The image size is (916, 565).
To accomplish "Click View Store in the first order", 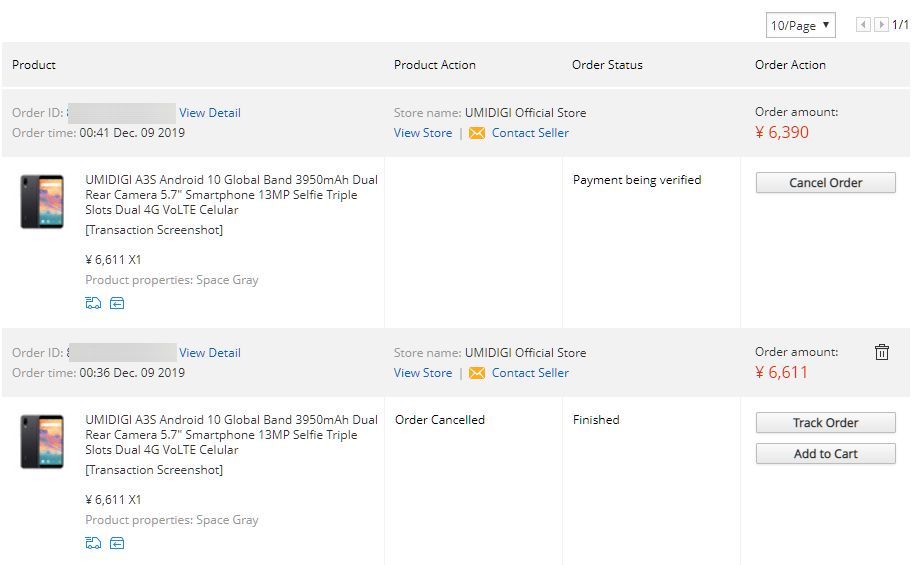I will click(x=423, y=133).
